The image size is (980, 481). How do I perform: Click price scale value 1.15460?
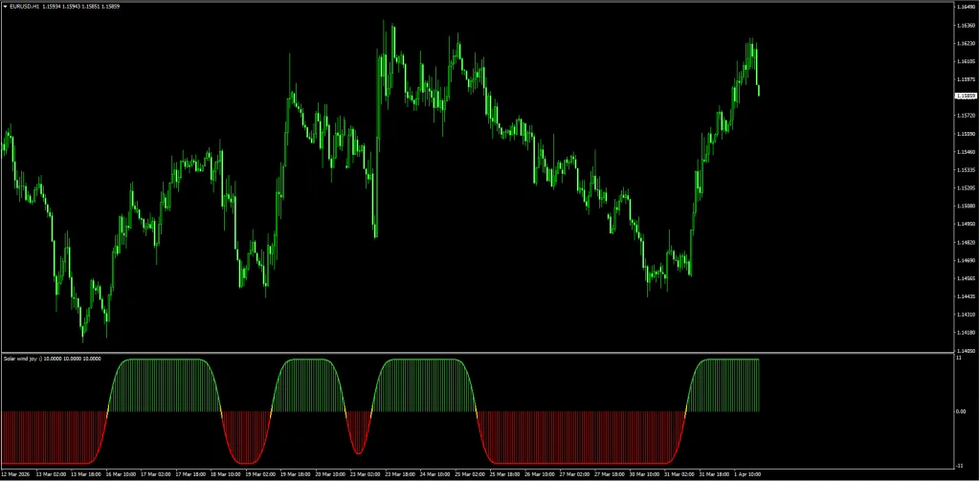click(x=966, y=152)
